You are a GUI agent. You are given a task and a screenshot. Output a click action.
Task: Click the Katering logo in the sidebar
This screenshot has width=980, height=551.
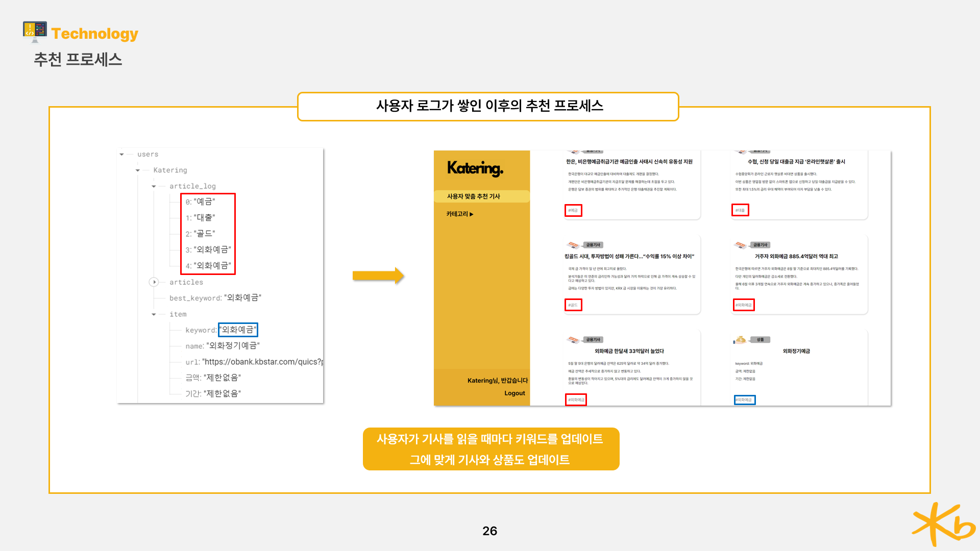click(x=475, y=168)
